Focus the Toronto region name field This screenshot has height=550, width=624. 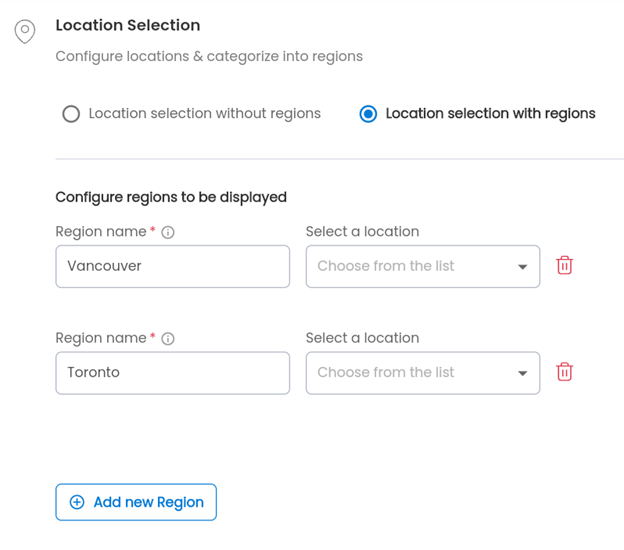click(x=173, y=373)
